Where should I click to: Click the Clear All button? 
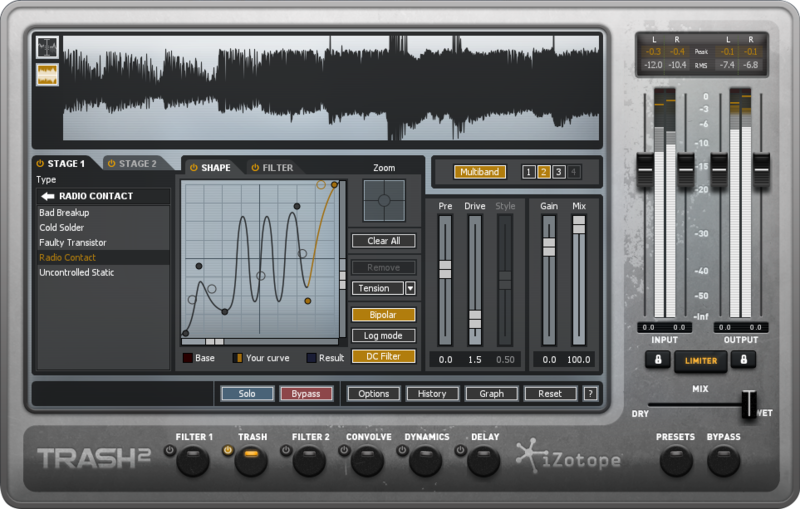coord(383,241)
